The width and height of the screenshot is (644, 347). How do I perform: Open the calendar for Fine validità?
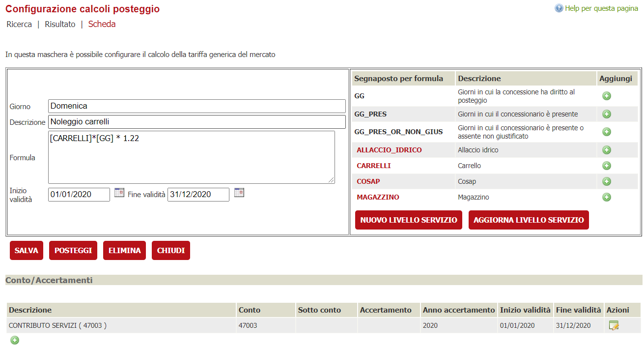click(x=239, y=193)
